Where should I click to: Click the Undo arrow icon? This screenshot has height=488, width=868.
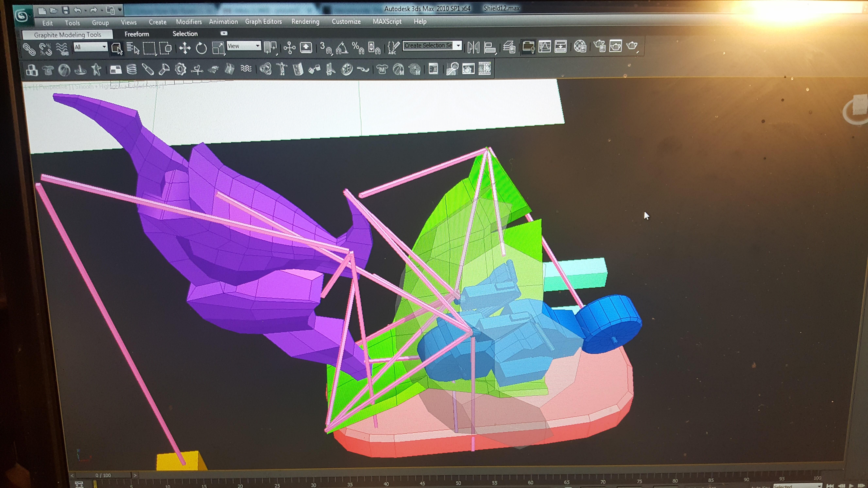pos(77,10)
